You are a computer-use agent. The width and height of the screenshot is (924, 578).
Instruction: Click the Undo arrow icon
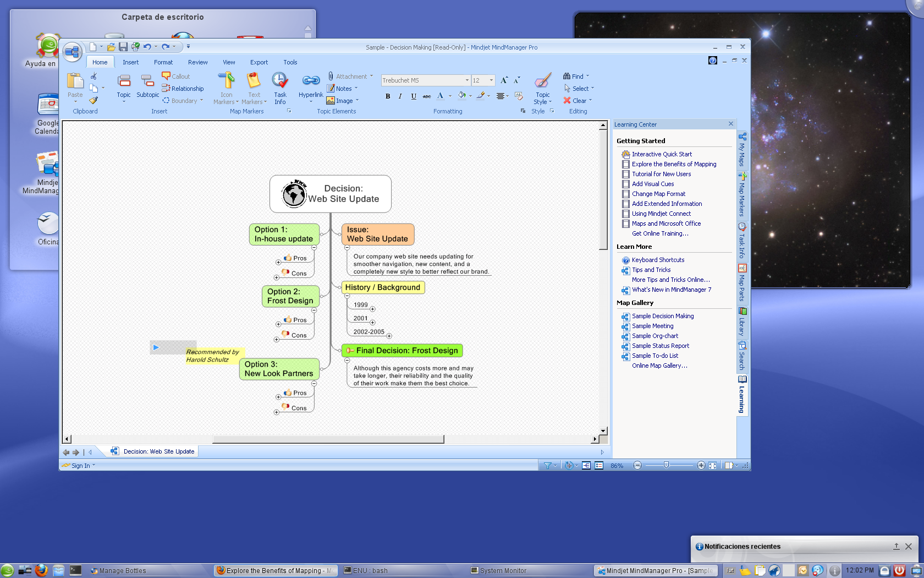147,47
